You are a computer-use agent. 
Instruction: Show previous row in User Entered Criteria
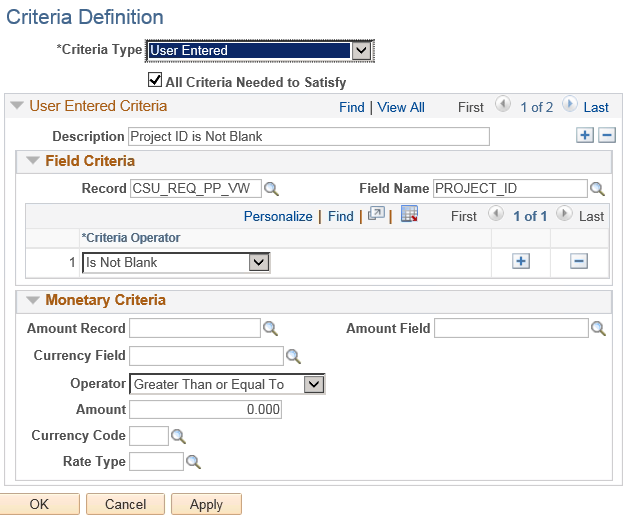[503, 105]
